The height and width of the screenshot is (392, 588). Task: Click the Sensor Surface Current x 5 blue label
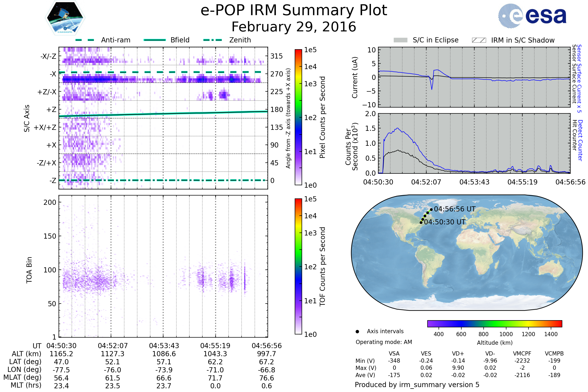[579, 78]
